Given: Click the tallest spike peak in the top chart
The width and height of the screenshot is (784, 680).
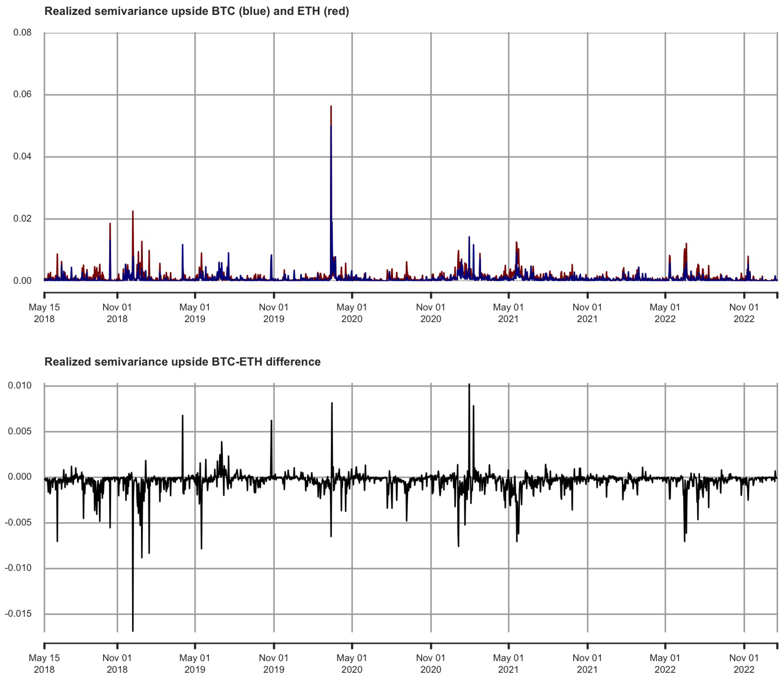Looking at the screenshot, I should (331, 107).
